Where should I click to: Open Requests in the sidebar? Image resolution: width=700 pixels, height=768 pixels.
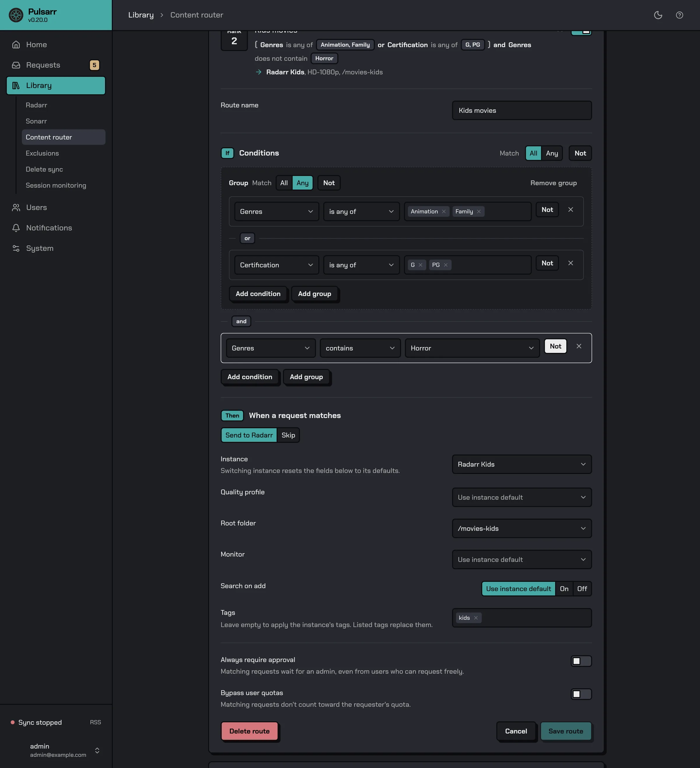click(x=56, y=65)
